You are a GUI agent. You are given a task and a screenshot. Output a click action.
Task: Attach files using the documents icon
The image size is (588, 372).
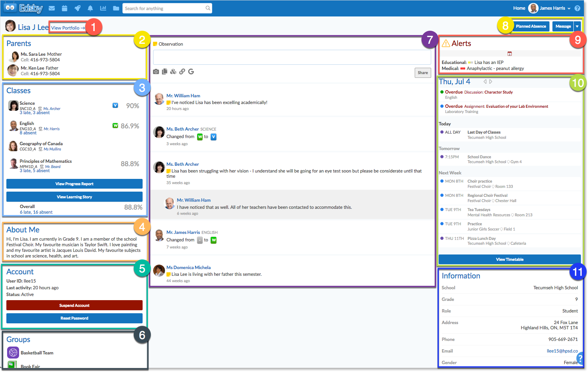(x=164, y=71)
